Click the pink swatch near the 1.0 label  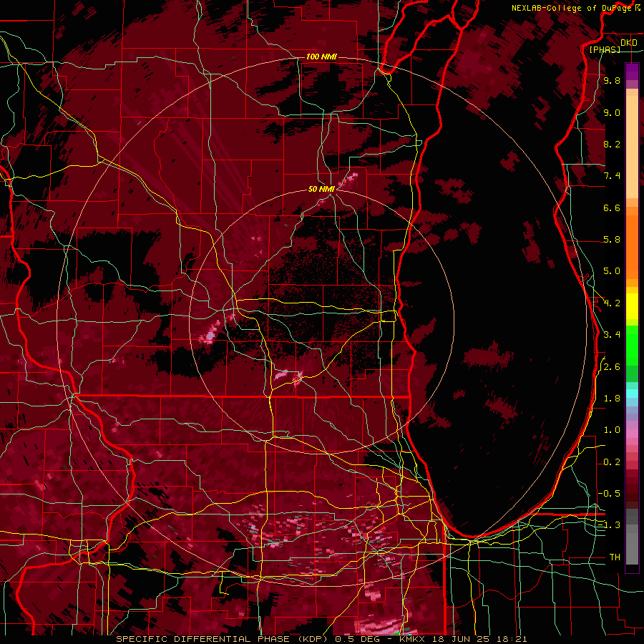(x=632, y=434)
